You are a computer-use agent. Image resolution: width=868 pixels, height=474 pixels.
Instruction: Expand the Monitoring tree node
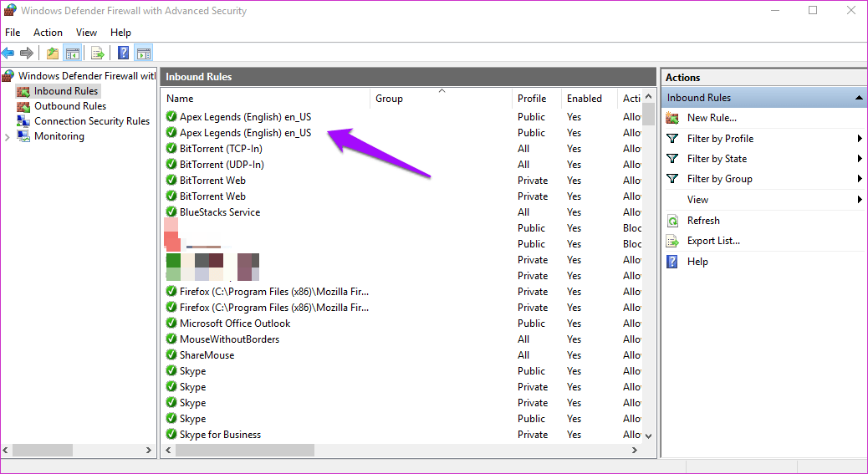tap(8, 136)
